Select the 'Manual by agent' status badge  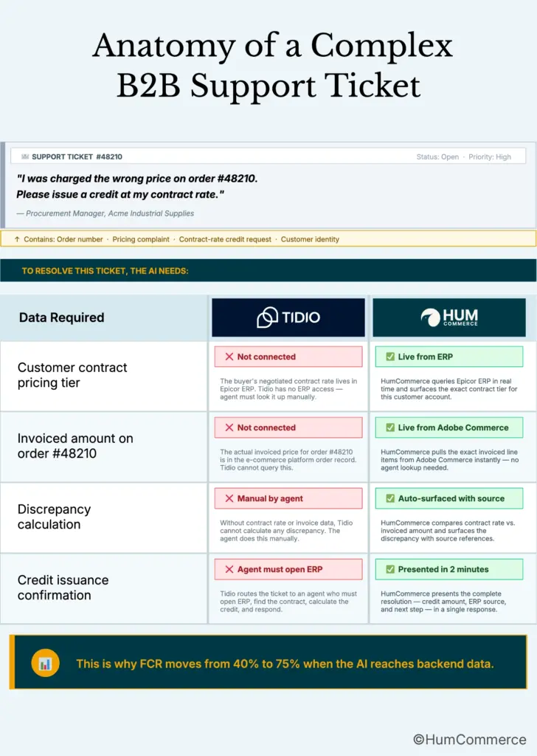(288, 498)
